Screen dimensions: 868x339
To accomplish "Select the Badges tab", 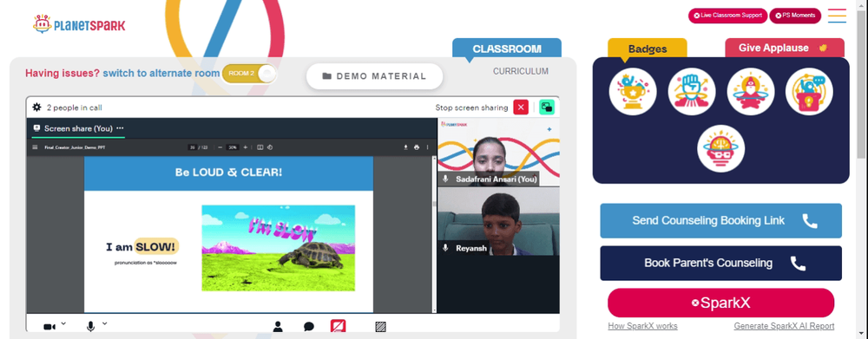I will 648,49.
